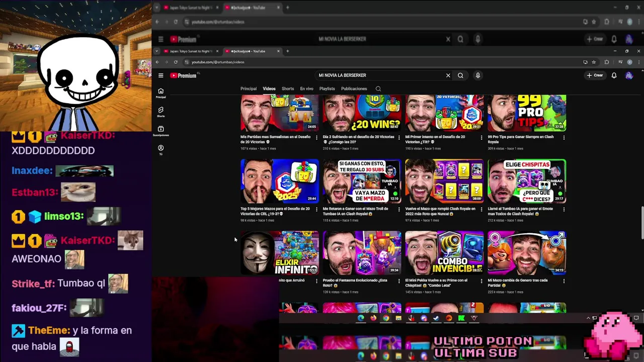Open options for Mis Partidas más Surrealistas video

click(x=316, y=137)
